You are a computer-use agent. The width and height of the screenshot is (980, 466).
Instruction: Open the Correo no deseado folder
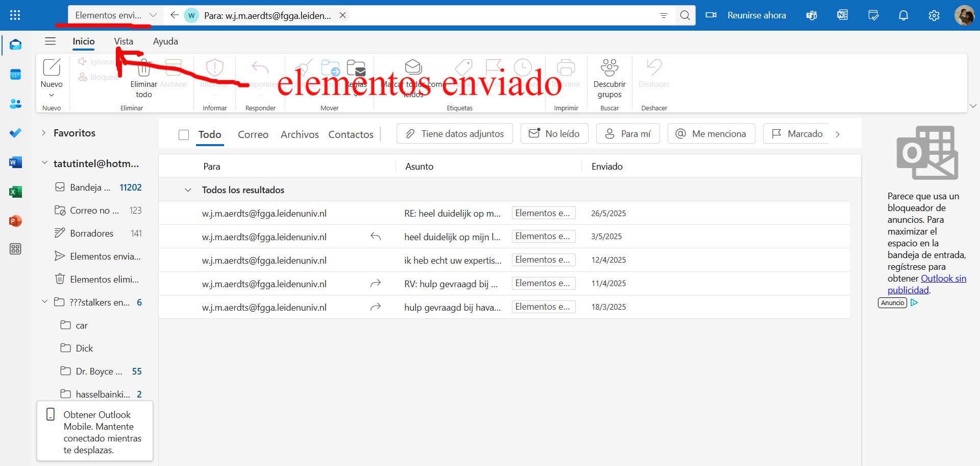98,211
